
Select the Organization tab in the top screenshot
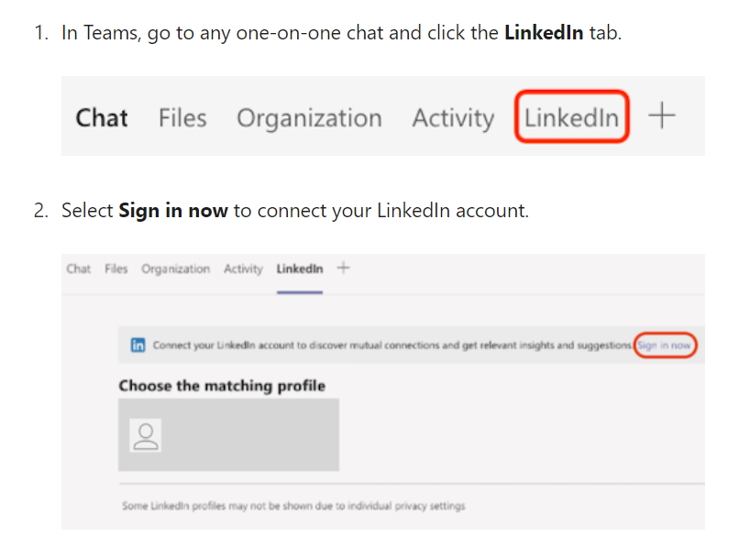coord(309,117)
